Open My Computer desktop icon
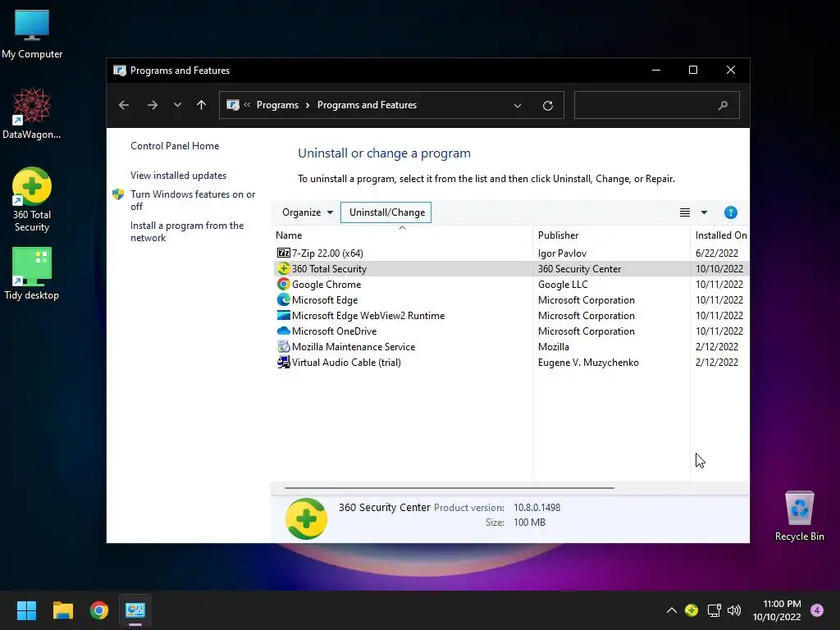Screen dimensions: 840x630 click(x=32, y=33)
